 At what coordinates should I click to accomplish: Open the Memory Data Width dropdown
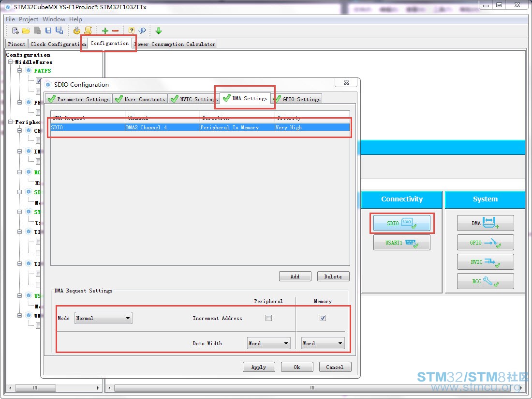(x=323, y=343)
